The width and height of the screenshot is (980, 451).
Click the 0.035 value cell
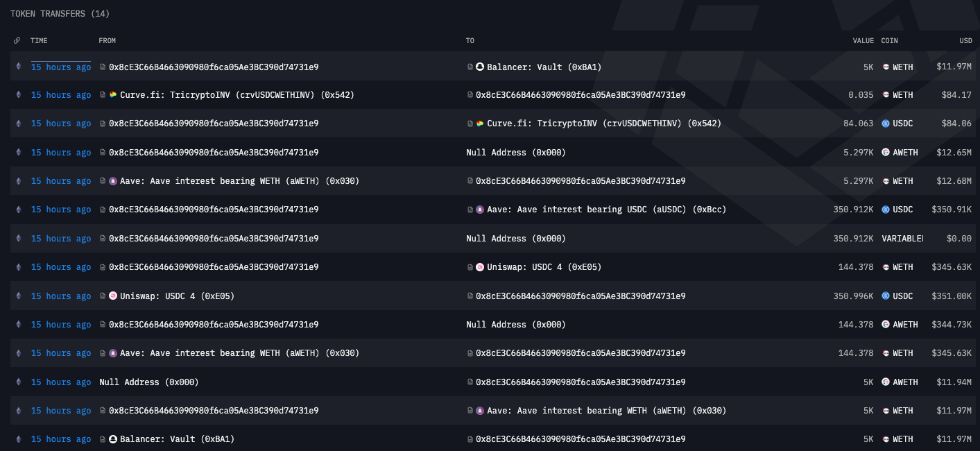pyautogui.click(x=861, y=95)
